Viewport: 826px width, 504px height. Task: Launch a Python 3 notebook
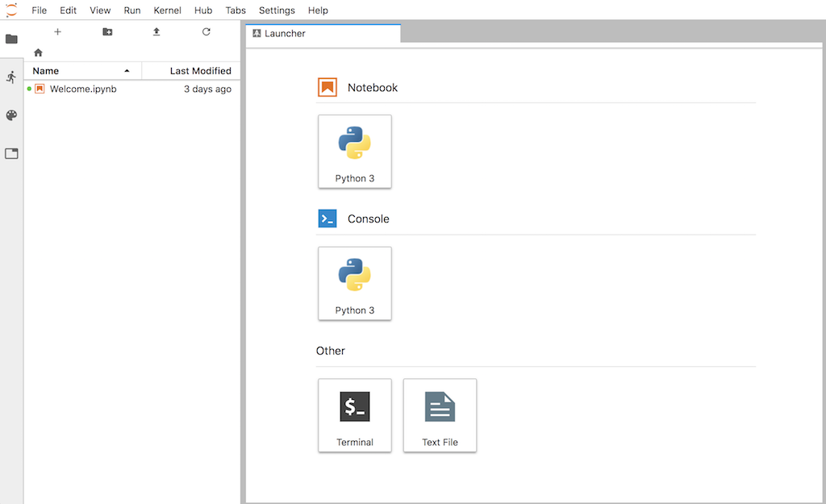355,152
